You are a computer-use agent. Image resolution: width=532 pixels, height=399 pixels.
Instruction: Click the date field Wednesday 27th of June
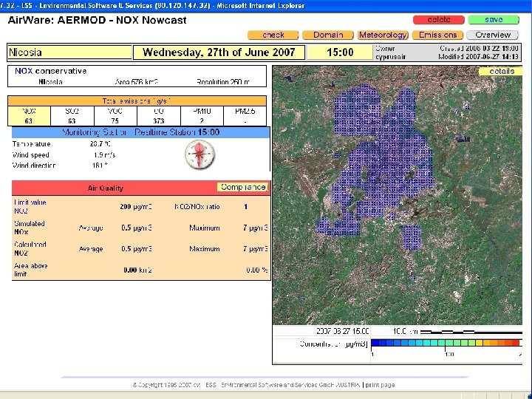tap(219, 52)
